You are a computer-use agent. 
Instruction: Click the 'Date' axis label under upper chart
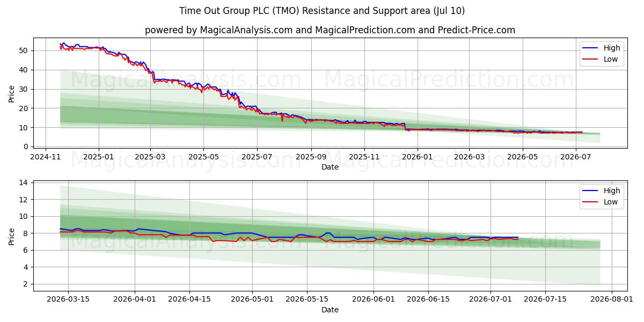[x=330, y=167]
